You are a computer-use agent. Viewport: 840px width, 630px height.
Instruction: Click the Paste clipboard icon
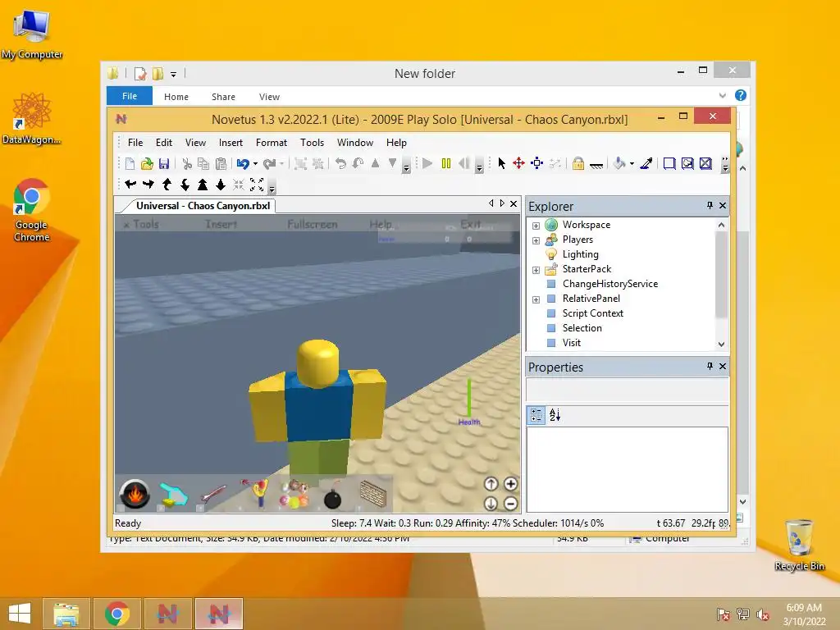click(x=221, y=164)
